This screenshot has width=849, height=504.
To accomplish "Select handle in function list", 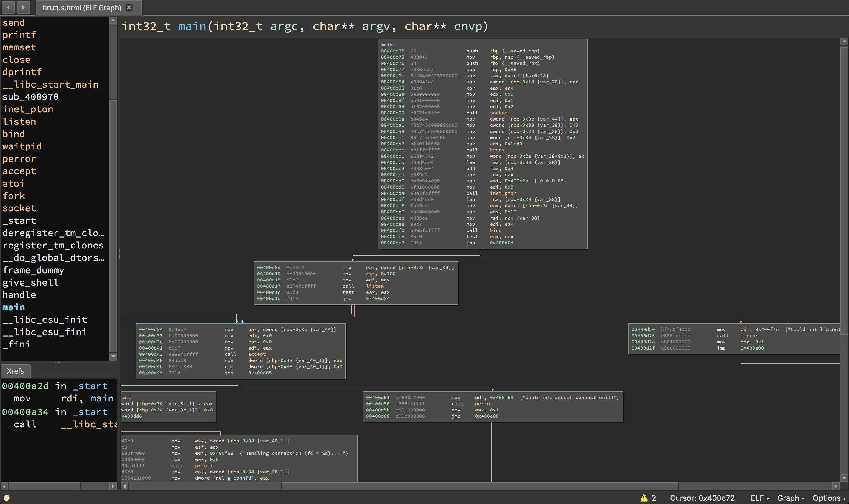I will click(19, 295).
